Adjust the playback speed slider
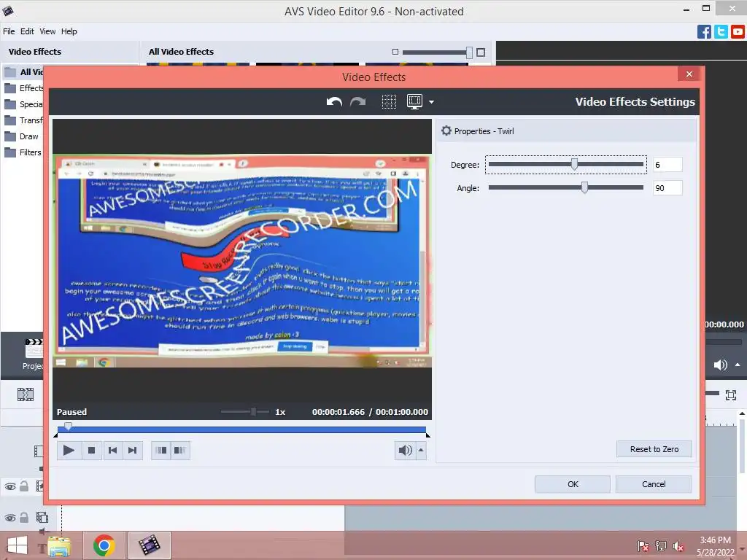 click(x=253, y=411)
